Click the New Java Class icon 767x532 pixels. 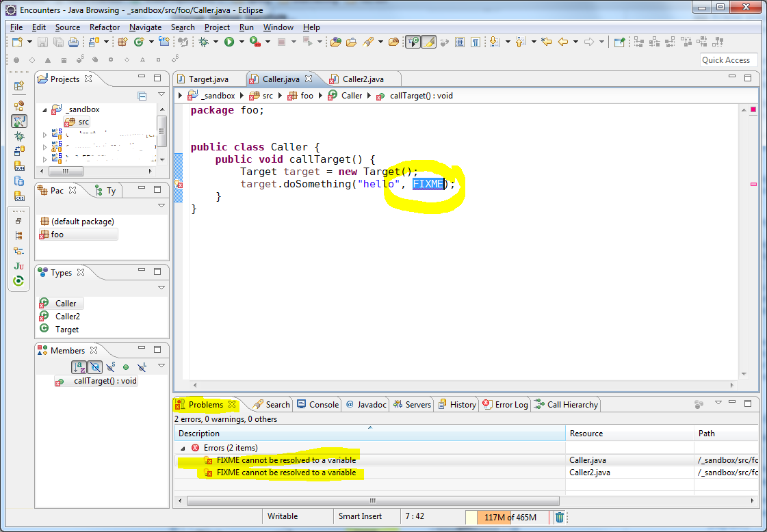[x=140, y=42]
